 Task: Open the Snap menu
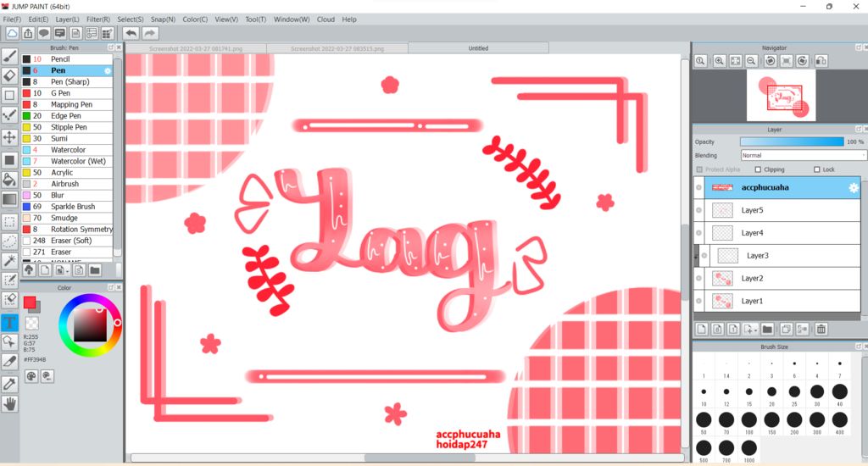point(163,19)
